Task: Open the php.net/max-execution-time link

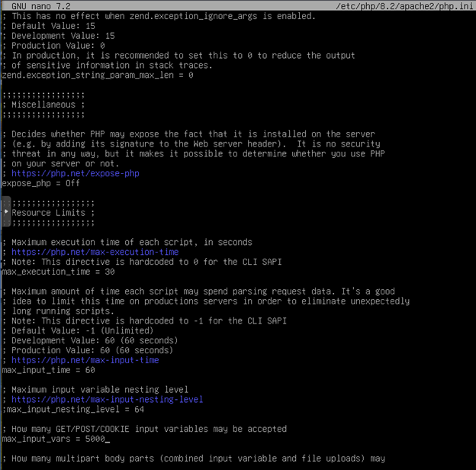Action: click(x=95, y=252)
